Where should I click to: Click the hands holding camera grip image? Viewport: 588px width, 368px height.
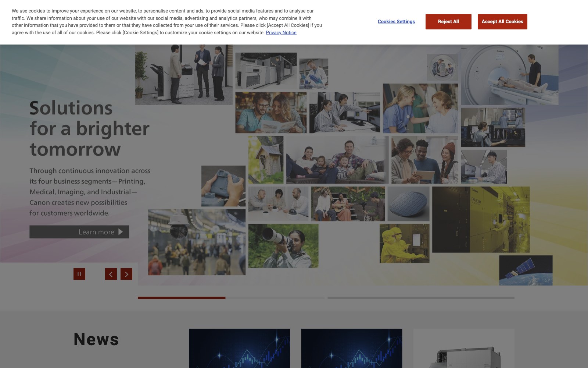tap(223, 186)
